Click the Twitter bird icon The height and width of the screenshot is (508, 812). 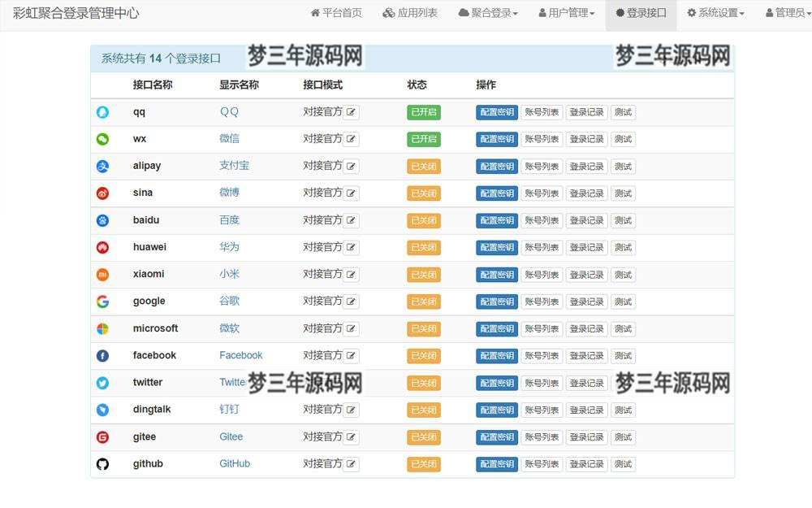(x=102, y=383)
